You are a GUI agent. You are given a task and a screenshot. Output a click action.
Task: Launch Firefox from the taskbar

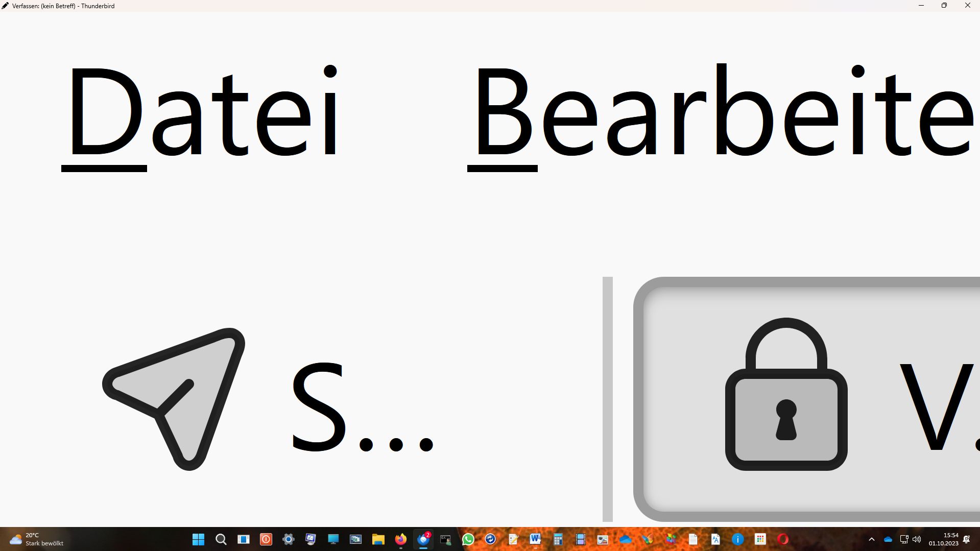point(401,539)
